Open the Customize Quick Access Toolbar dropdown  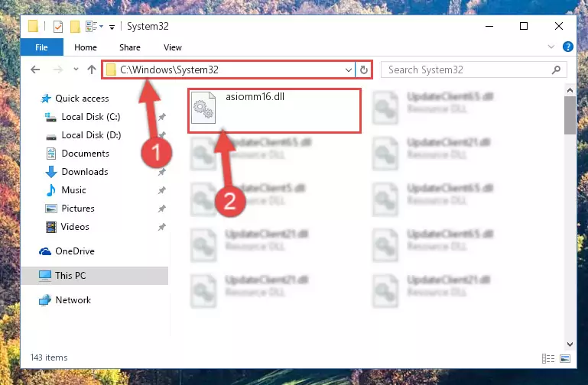click(x=112, y=27)
